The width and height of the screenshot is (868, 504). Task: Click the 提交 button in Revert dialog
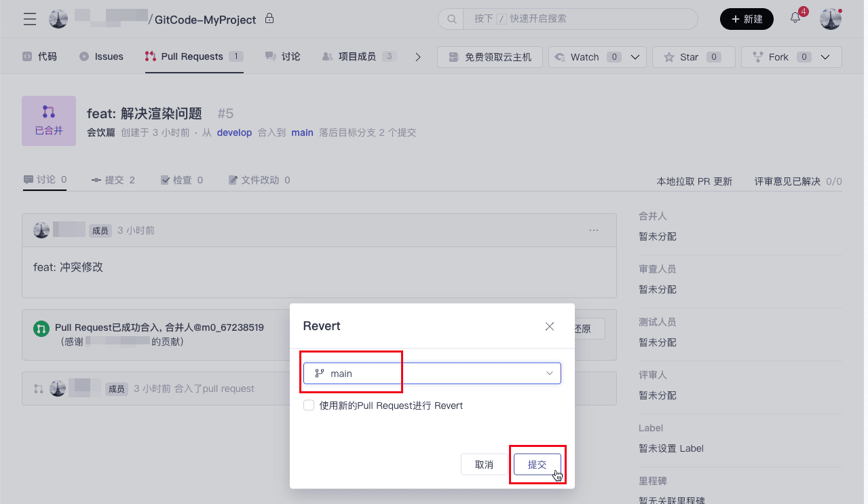click(x=537, y=465)
